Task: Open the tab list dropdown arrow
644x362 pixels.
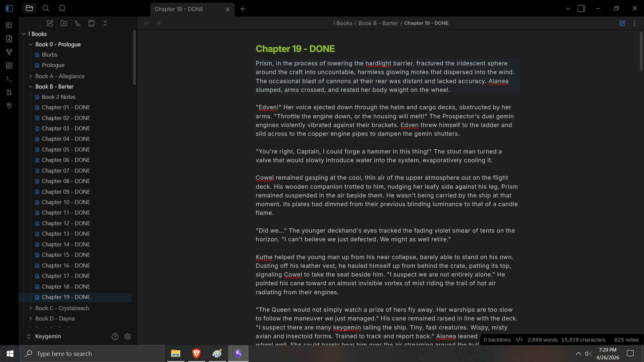Action: (x=568, y=9)
